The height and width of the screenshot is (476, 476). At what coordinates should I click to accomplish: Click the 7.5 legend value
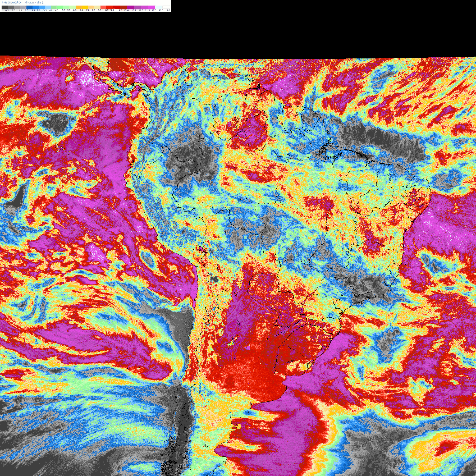(94, 10)
